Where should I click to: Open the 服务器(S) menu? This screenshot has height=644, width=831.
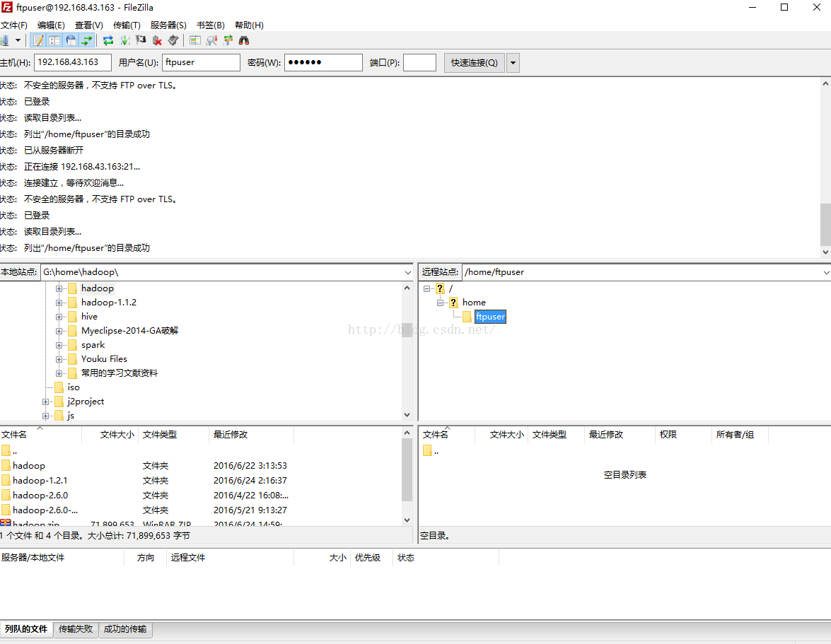(168, 25)
